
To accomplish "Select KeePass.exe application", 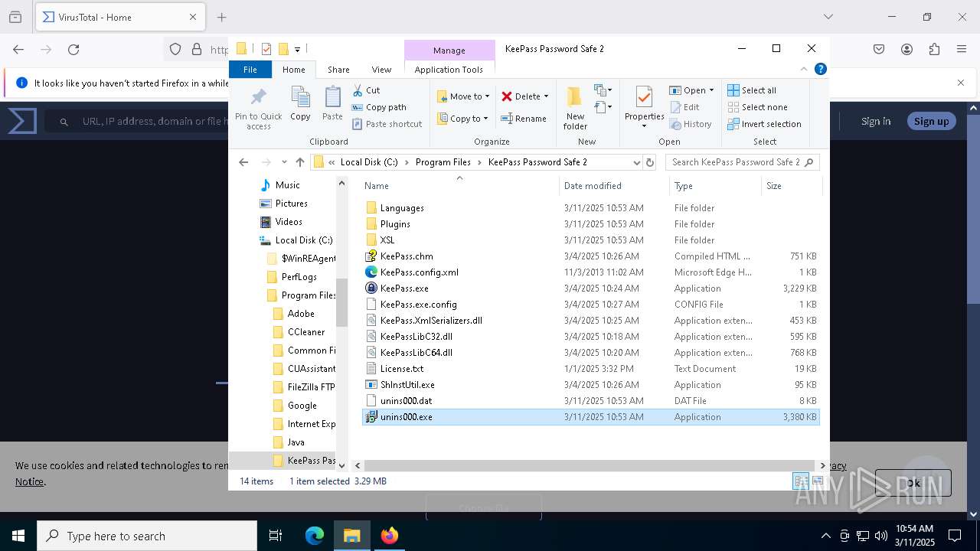I will pos(404,289).
